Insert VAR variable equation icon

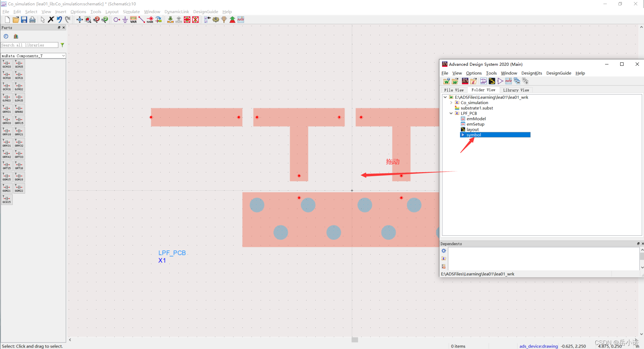[133, 20]
